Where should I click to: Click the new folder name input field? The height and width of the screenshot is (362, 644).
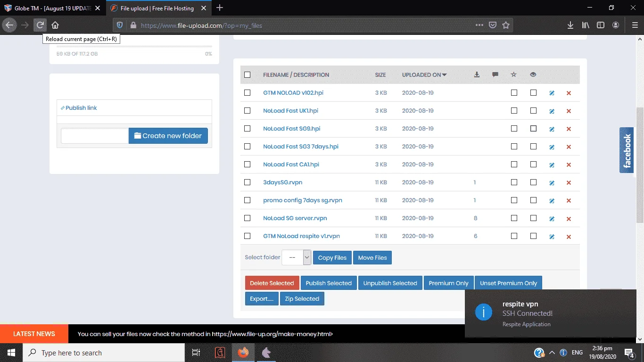coord(95,136)
